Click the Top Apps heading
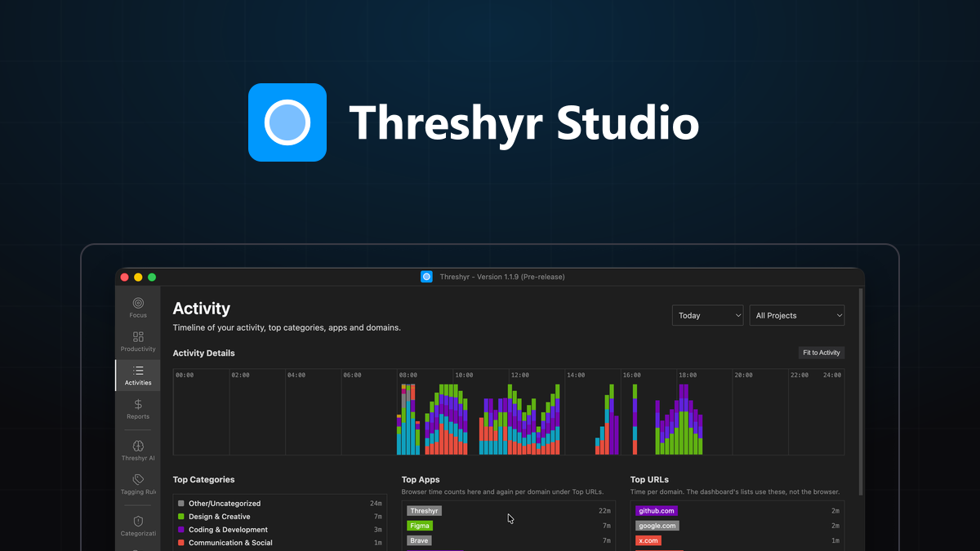 click(x=421, y=480)
